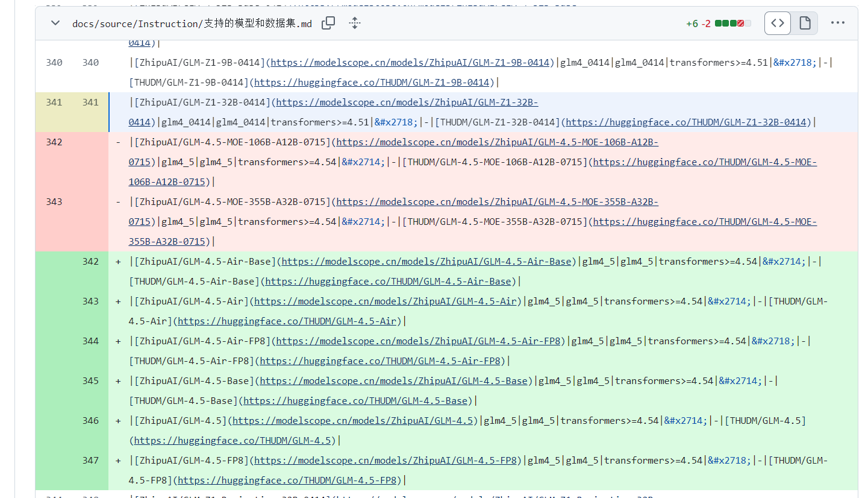Open huggingface link for THUDM/GLM-4.5-Air-Base
Screen dimensions: 868x498
388,282
